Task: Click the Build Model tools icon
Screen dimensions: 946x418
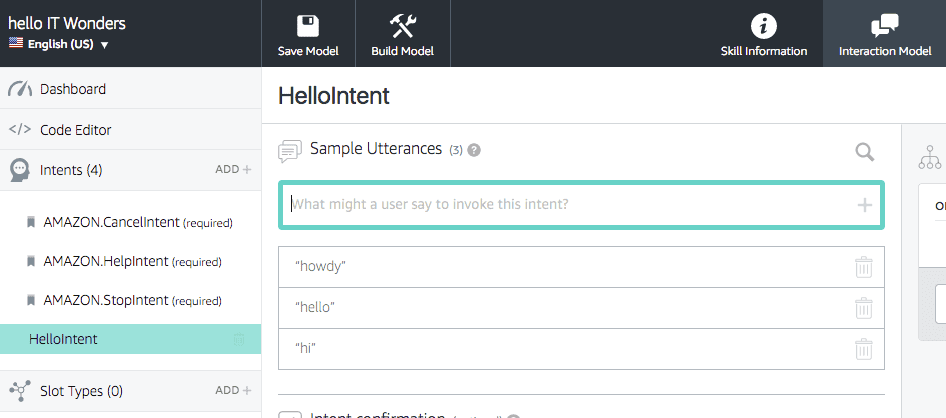Action: pos(402,27)
